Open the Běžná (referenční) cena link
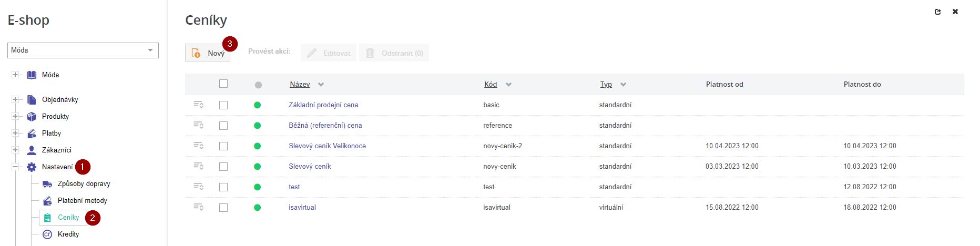This screenshot has height=246, width=980. (x=325, y=126)
